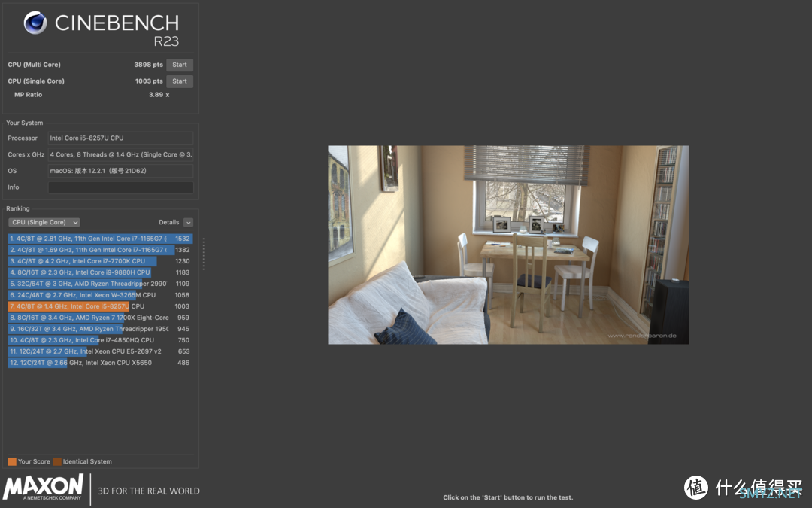Select ranking row Ryzen Threadripper 2990
This screenshot has width=812, height=508.
click(100, 284)
